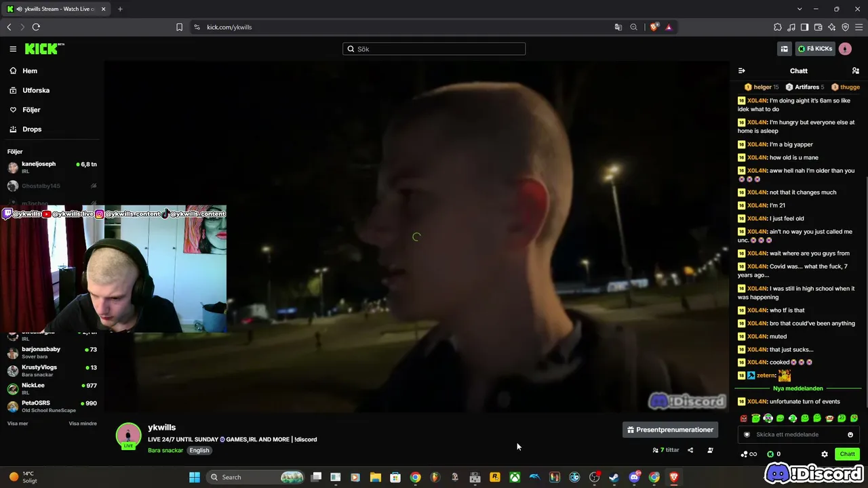Focus the Sök search field
The height and width of the screenshot is (488, 868).
pos(434,49)
